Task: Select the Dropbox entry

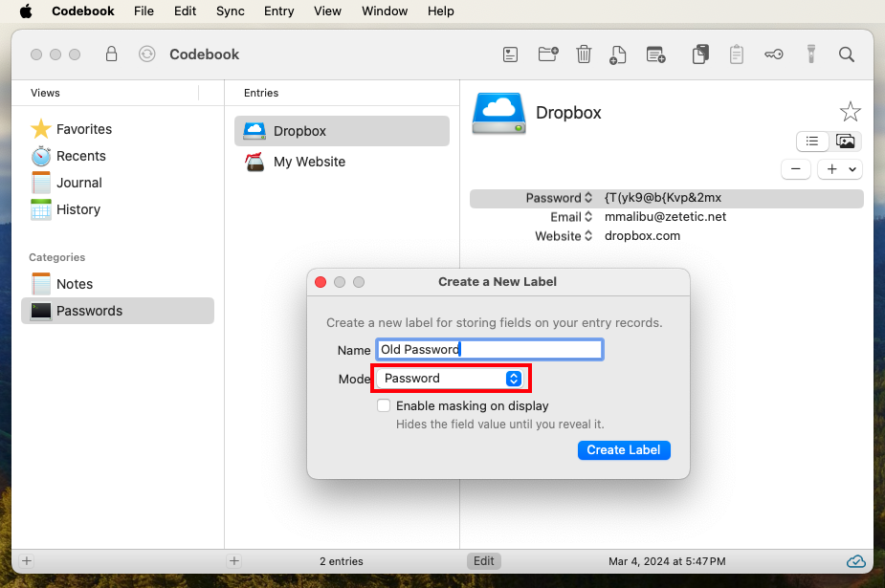Action: (x=342, y=131)
